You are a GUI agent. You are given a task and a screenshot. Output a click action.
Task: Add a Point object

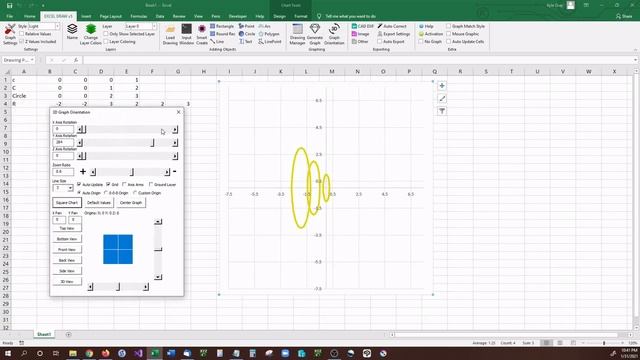pyautogui.click(x=247, y=26)
